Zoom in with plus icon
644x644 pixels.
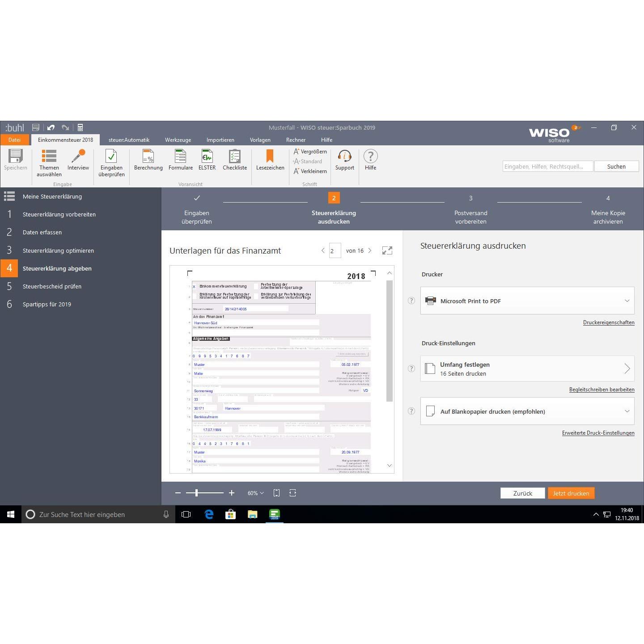[232, 493]
